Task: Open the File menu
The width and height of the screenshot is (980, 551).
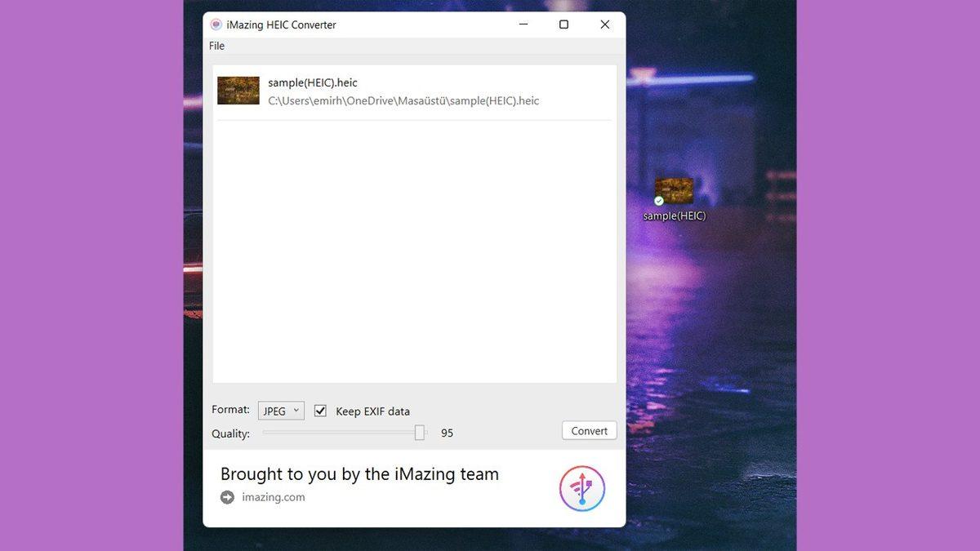Action: point(216,46)
